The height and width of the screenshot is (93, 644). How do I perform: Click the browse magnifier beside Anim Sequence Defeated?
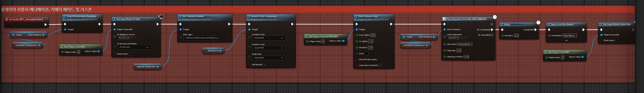[465, 38]
